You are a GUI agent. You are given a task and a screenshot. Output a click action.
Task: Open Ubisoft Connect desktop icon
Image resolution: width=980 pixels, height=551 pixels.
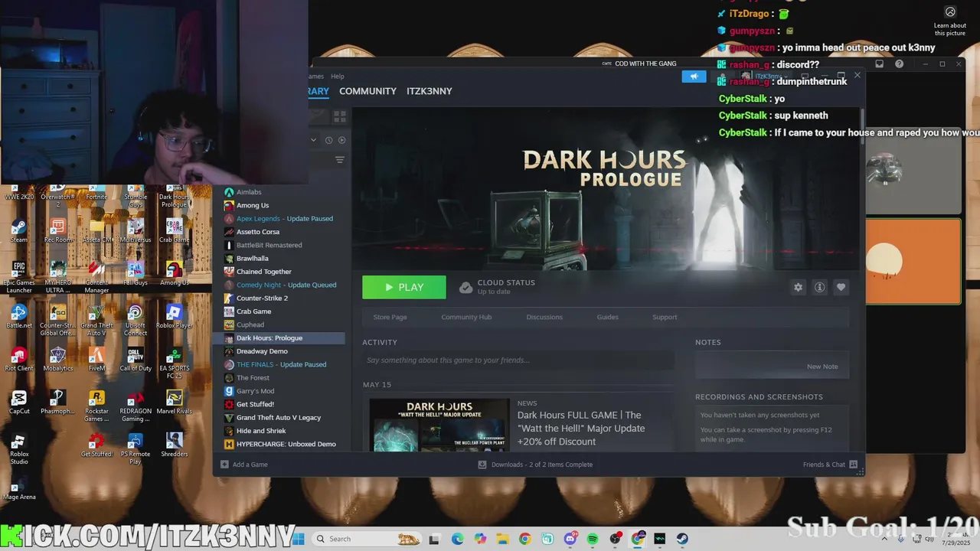(x=135, y=320)
